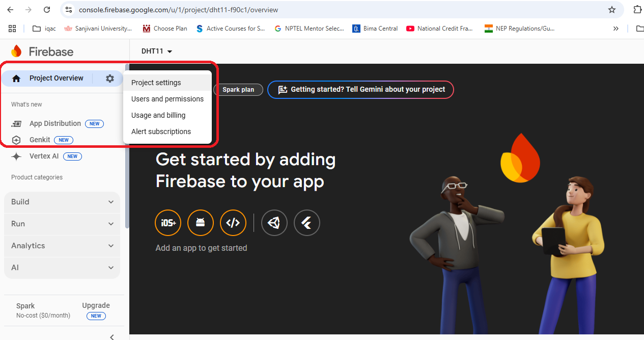Reload the page with refresh icon
Image resolution: width=644 pixels, height=340 pixels.
47,10
